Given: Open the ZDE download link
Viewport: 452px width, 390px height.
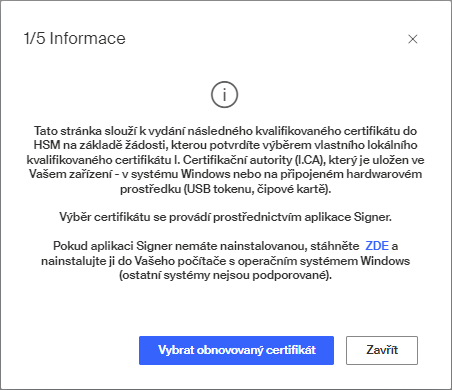Looking at the screenshot, I should tap(377, 246).
